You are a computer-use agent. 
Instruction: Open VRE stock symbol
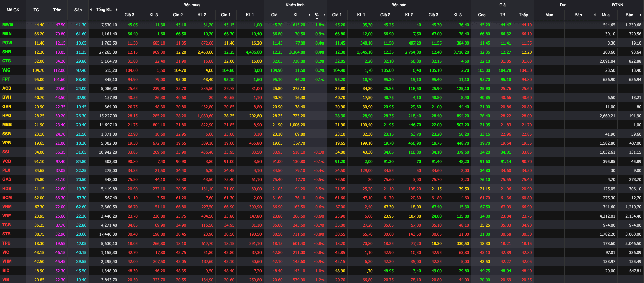tap(6, 216)
